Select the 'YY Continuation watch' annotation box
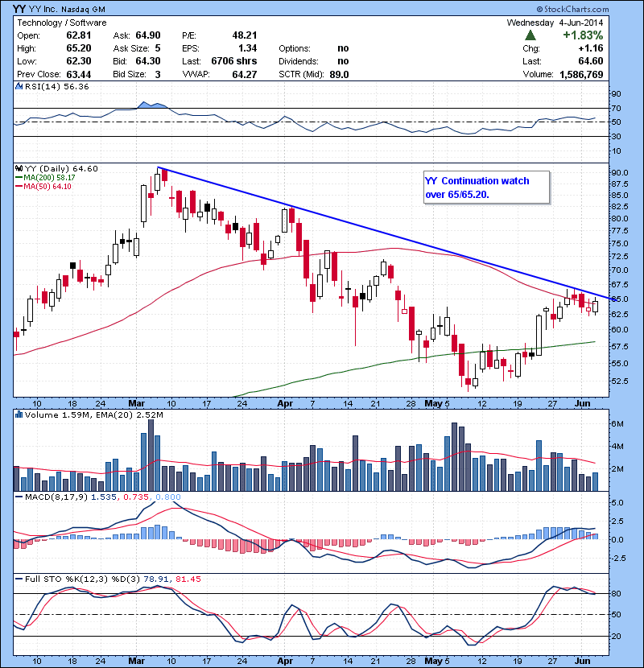The image size is (644, 668). (x=486, y=187)
